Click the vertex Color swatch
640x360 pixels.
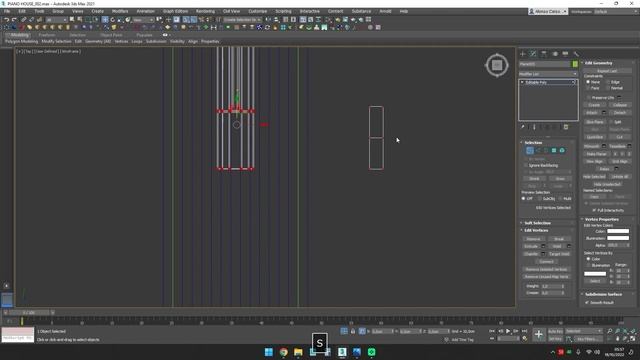(618, 231)
